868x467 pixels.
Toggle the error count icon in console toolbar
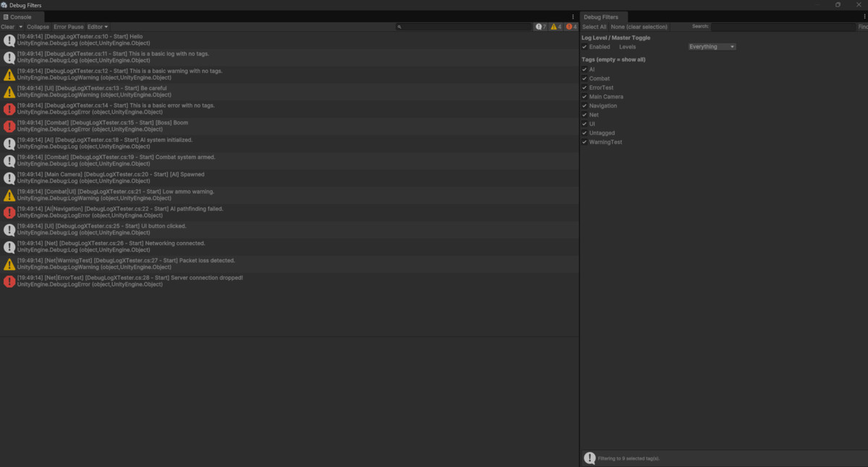coord(570,26)
